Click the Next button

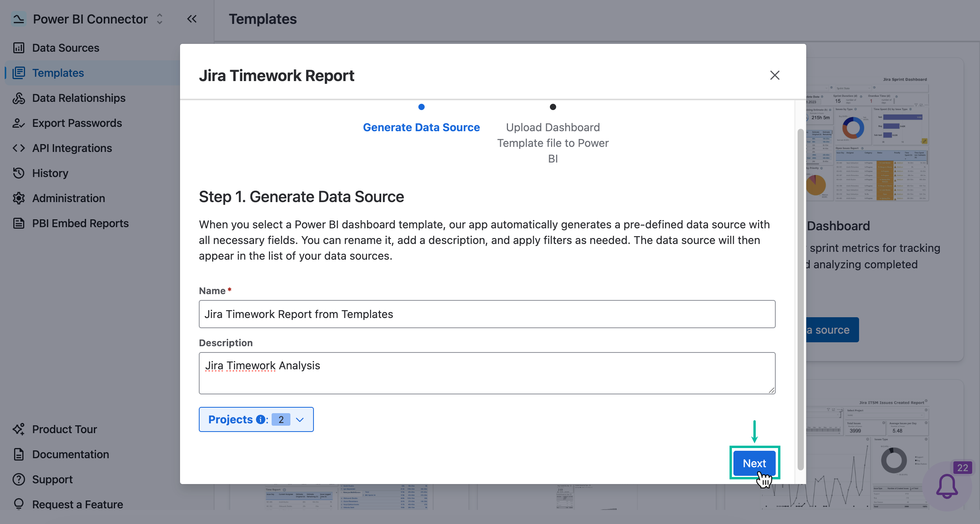[x=755, y=463]
